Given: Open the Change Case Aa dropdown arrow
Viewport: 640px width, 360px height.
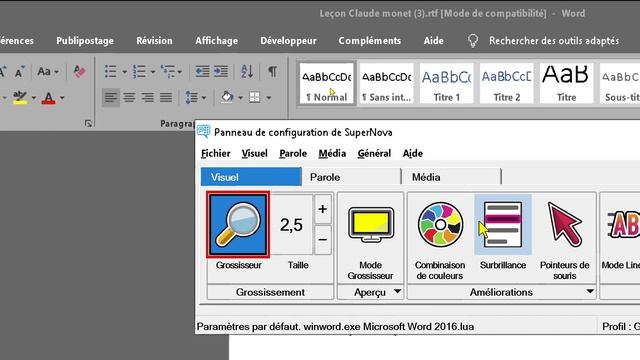Looking at the screenshot, I should [56, 72].
